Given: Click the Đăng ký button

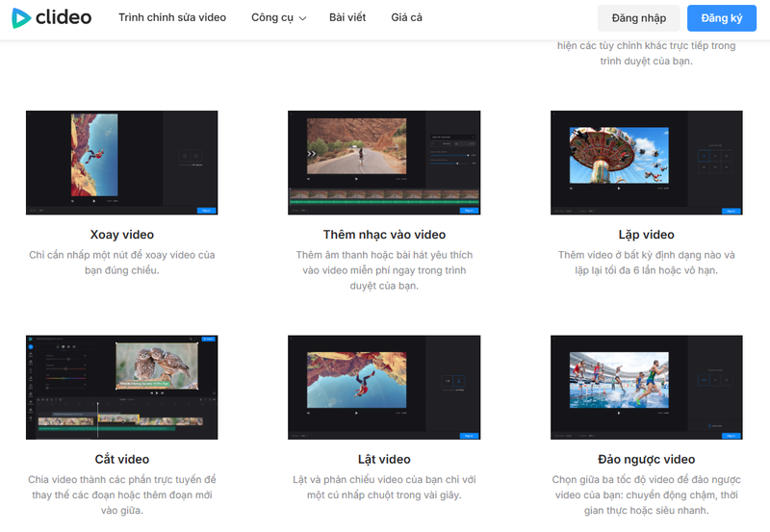Looking at the screenshot, I should click(x=721, y=18).
